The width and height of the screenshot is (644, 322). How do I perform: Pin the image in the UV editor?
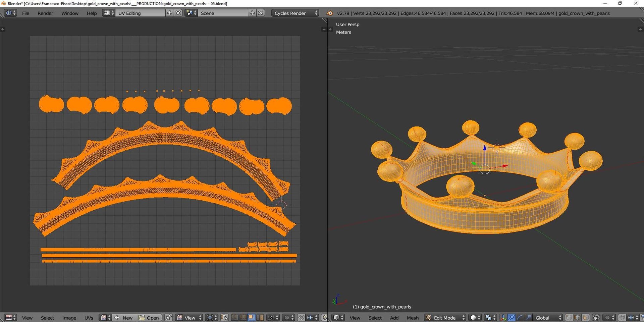[x=168, y=318]
